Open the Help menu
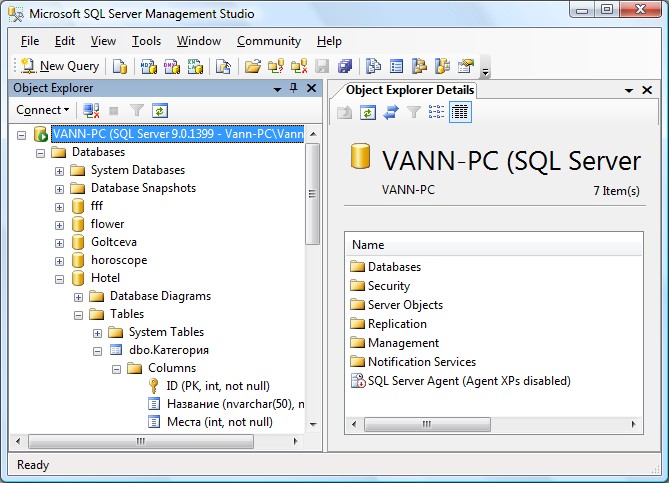This screenshot has height=483, width=669. pos(329,41)
